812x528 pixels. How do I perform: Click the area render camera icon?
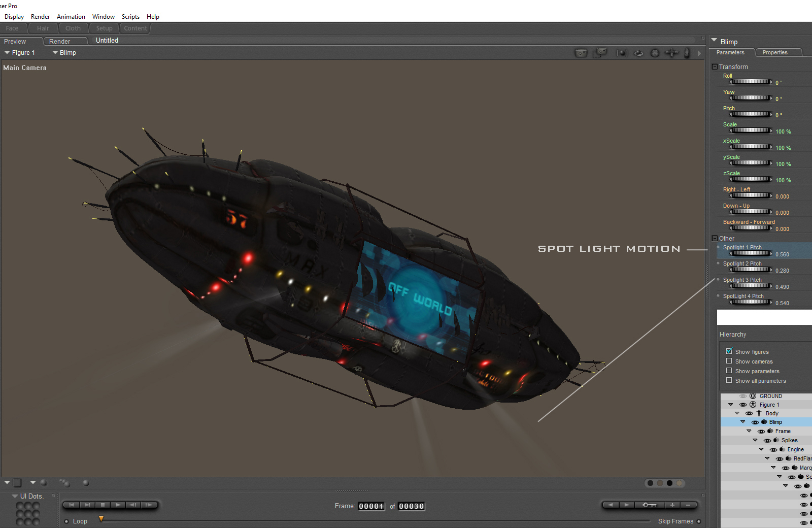click(x=599, y=53)
